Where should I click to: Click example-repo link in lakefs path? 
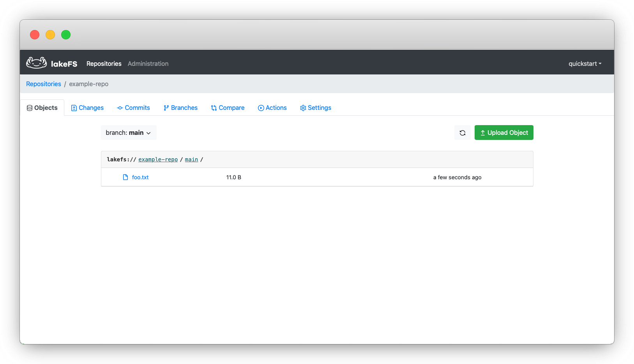coord(158,160)
